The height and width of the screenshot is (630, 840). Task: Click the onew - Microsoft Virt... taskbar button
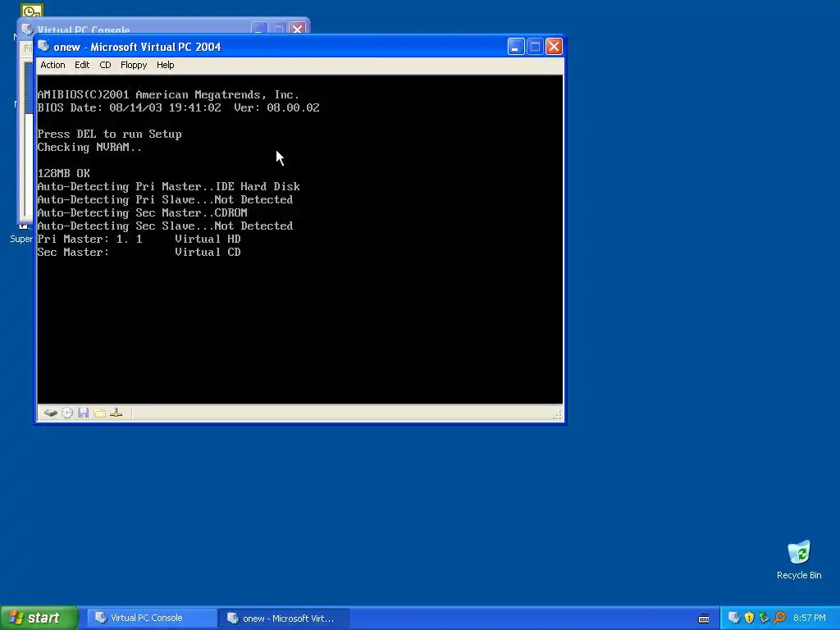pos(284,618)
